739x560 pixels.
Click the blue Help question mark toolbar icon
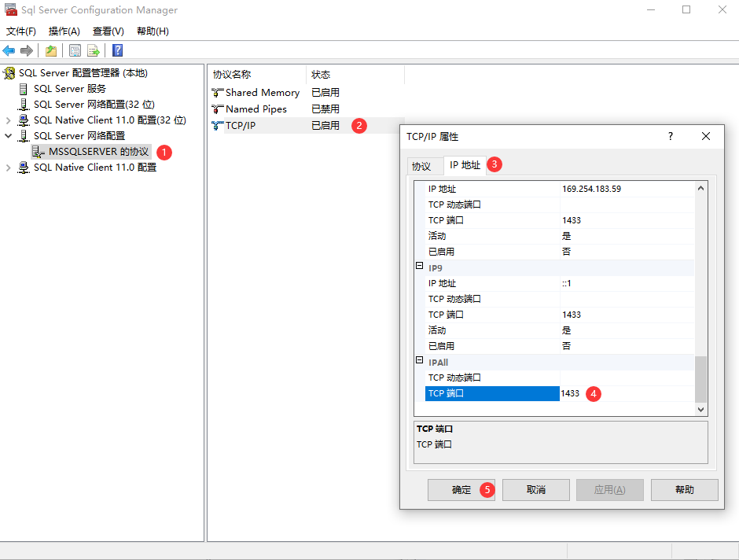(116, 50)
